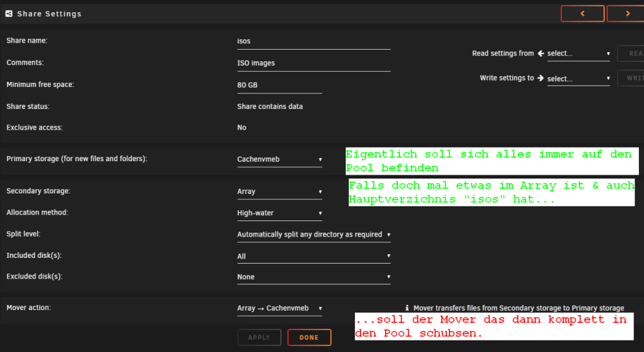Click the 'Included disk(s):' label

click(34, 255)
